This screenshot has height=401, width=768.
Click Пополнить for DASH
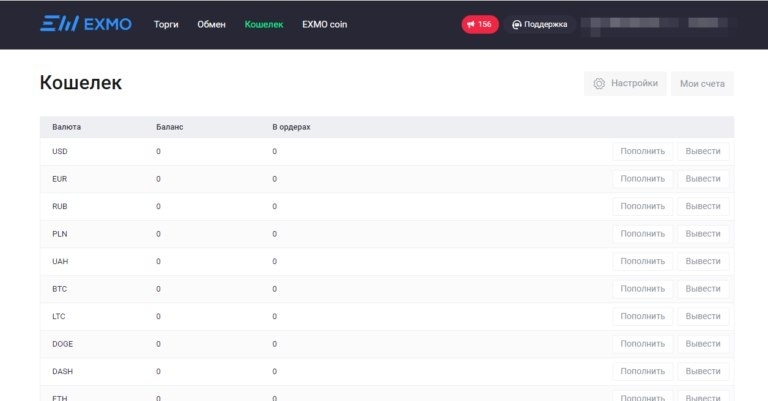pyautogui.click(x=643, y=371)
